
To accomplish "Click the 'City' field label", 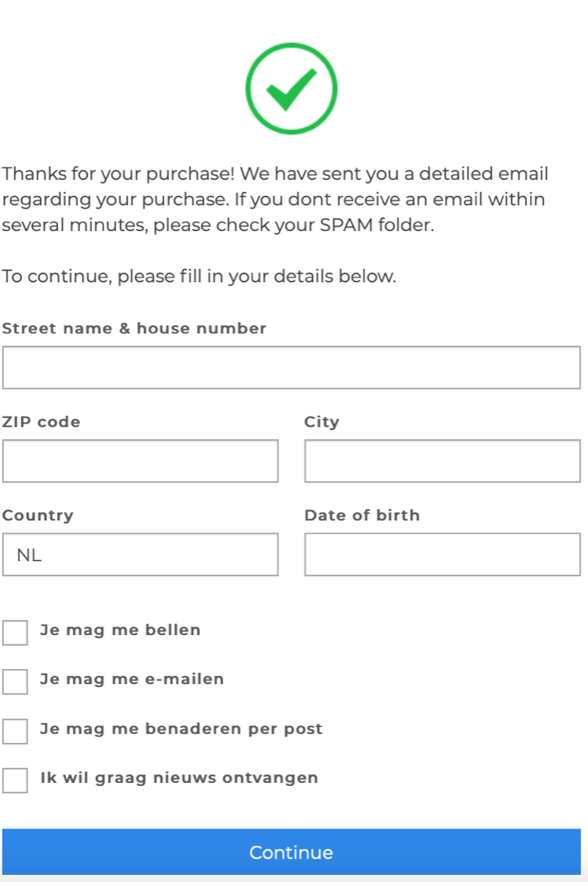I will pos(322,422).
